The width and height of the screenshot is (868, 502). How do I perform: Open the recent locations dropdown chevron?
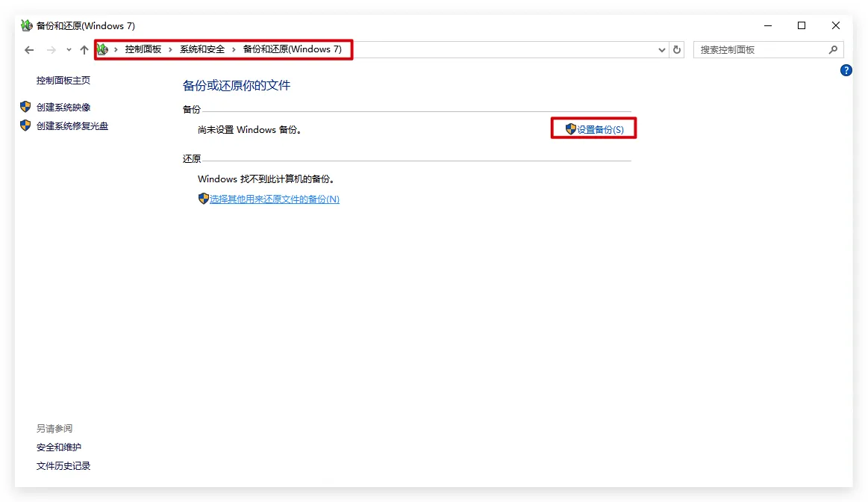pos(69,50)
